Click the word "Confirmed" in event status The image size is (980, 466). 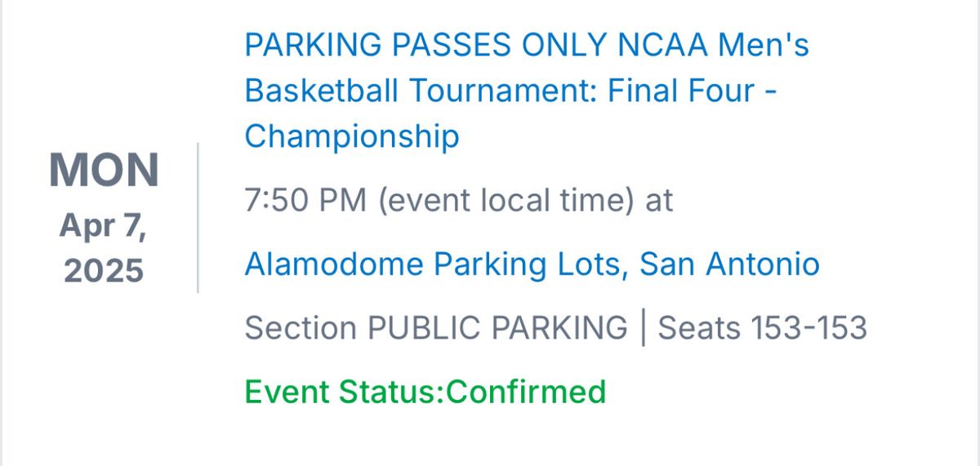point(527,392)
